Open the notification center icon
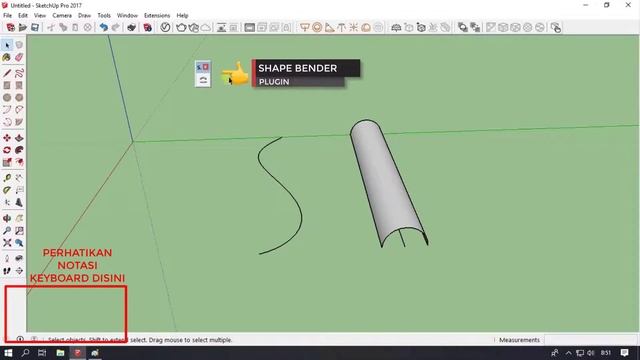The height and width of the screenshot is (360, 640). coord(624,353)
